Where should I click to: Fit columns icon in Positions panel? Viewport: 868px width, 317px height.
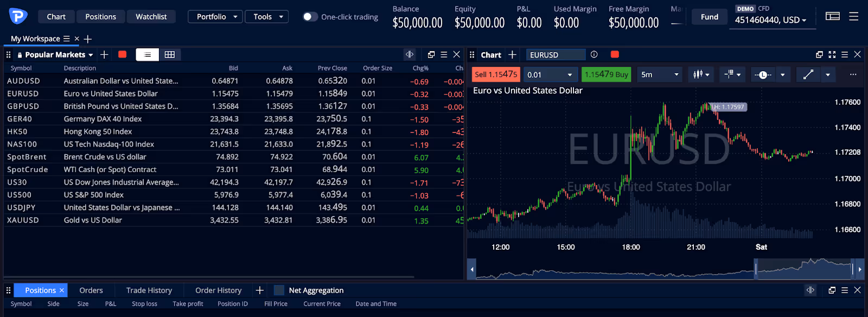pos(810,290)
